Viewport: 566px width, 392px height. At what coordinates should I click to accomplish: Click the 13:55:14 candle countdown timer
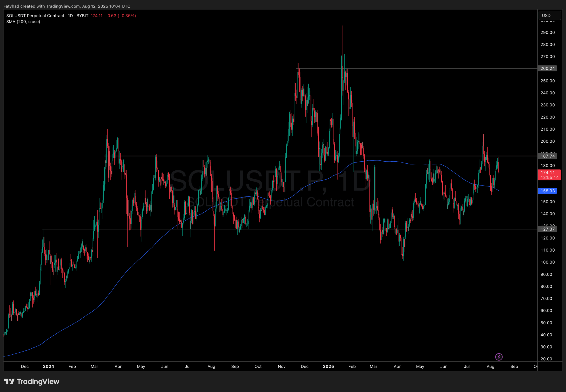[x=550, y=177]
